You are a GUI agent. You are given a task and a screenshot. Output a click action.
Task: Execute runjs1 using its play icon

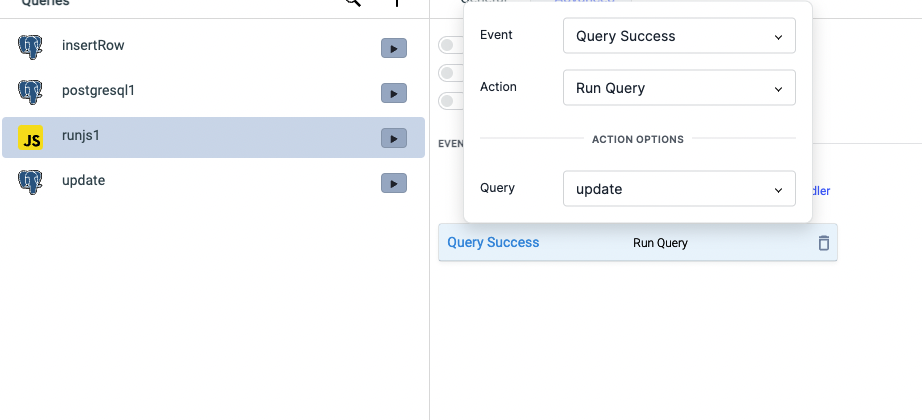394,138
